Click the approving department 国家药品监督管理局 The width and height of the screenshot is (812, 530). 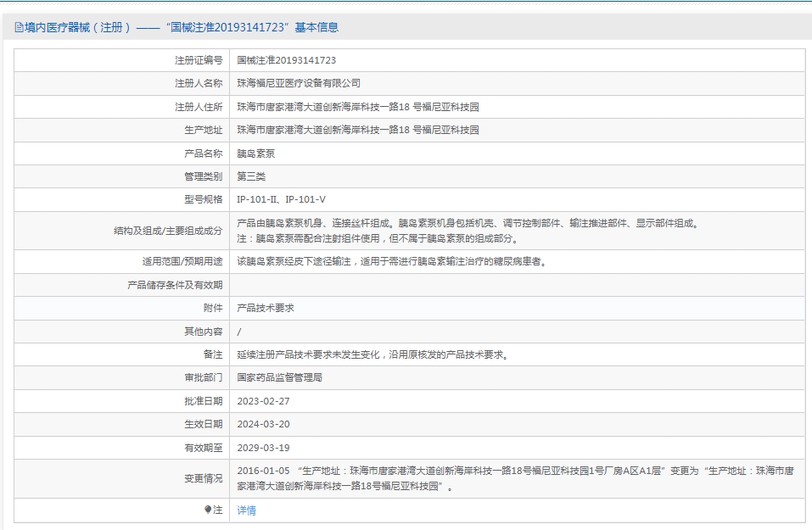(x=280, y=377)
